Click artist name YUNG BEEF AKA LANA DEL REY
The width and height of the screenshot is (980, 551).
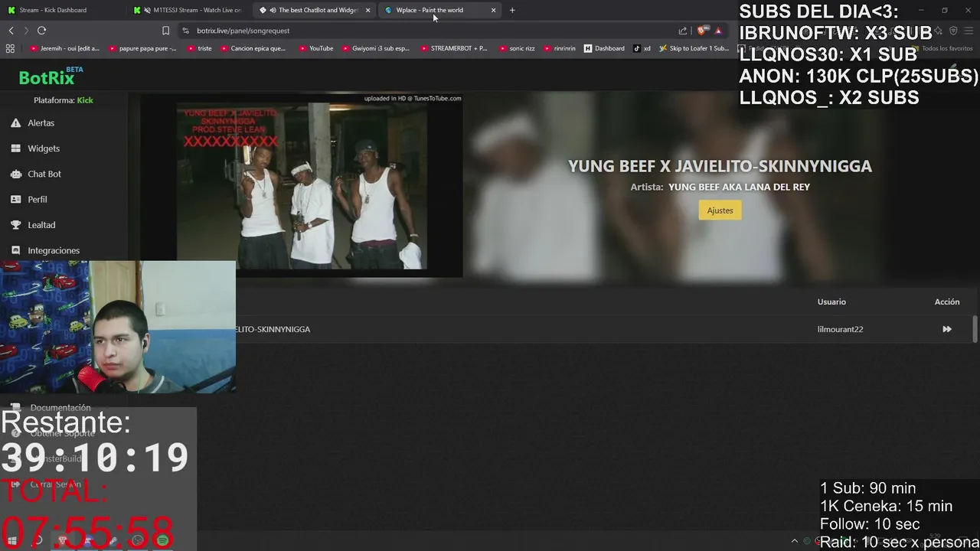pos(739,187)
